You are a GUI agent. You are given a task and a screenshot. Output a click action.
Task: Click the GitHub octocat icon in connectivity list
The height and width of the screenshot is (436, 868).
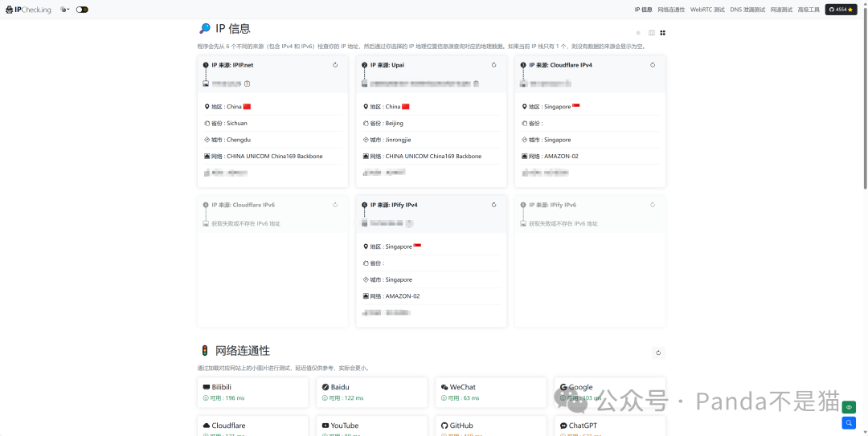(444, 426)
